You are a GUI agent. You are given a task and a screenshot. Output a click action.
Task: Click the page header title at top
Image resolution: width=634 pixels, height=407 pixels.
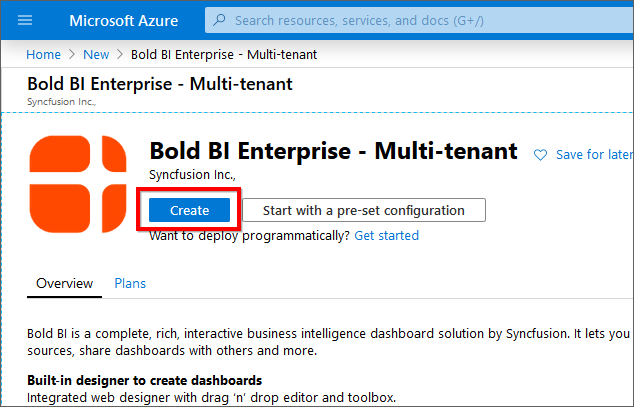159,84
